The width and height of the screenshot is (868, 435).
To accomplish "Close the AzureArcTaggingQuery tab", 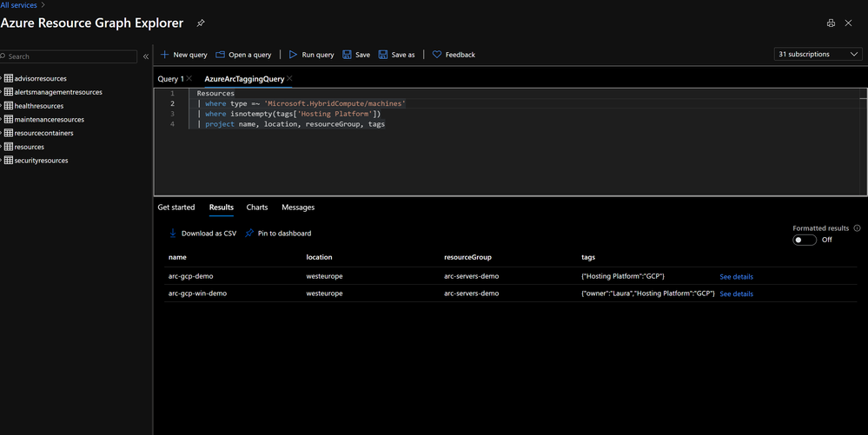I will coord(289,79).
